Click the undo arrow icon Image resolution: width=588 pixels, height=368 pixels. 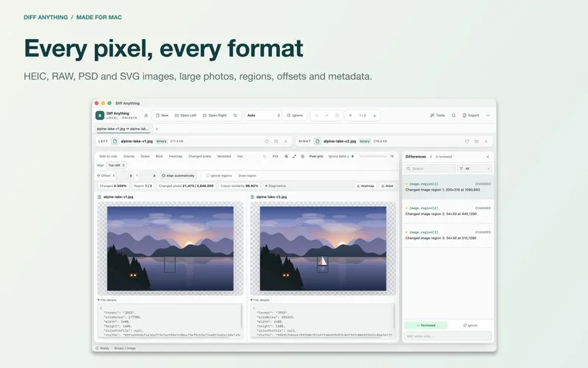316,116
